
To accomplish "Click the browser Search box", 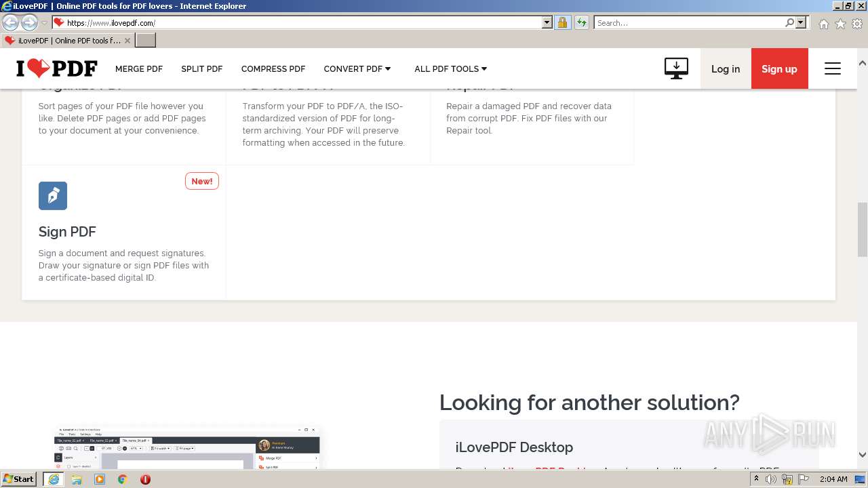I will point(689,22).
